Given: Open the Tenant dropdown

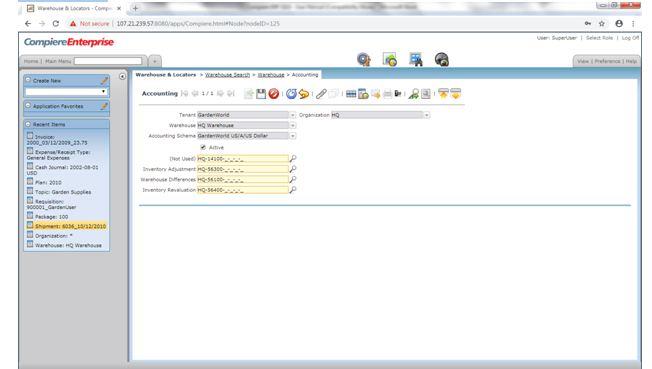Looking at the screenshot, I should pos(293,115).
